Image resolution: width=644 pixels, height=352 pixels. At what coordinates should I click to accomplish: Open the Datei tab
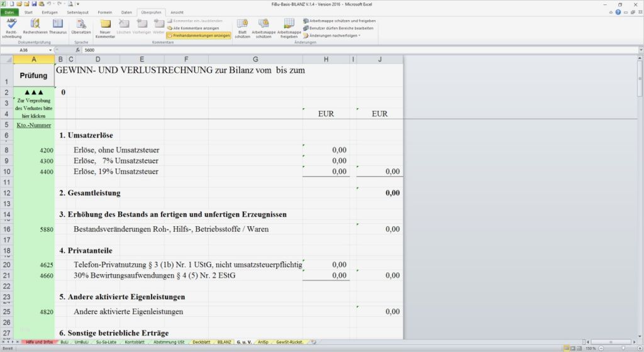[x=9, y=13]
